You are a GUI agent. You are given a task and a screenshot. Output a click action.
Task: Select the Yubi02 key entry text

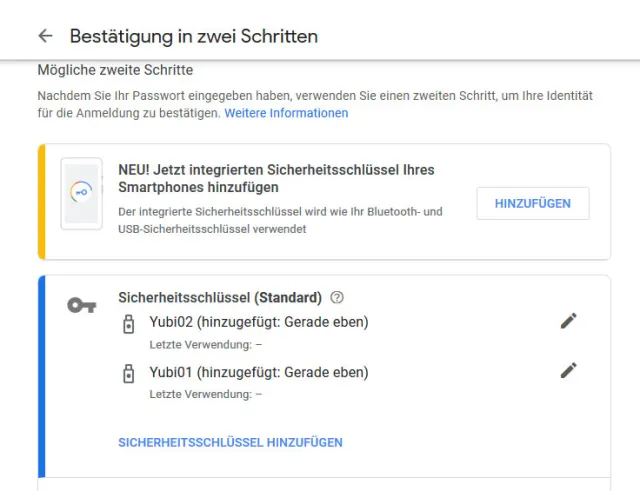coord(259,322)
